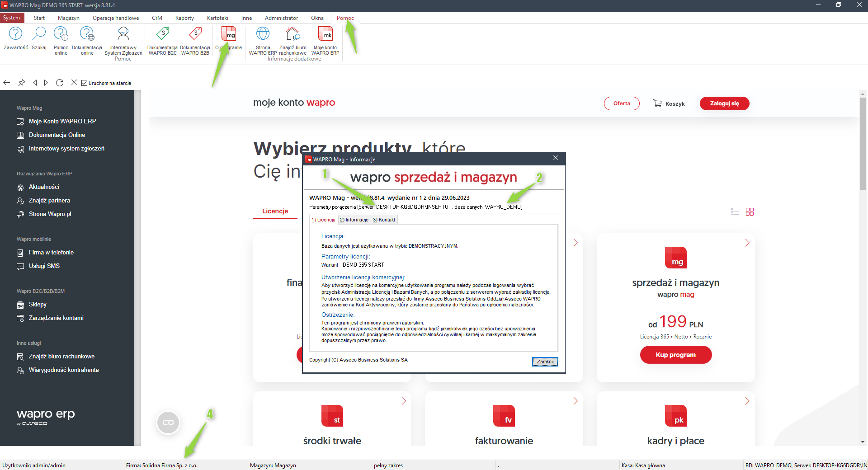Switch to grid view icon
Viewport: 868px width, 470px height.
(750, 211)
